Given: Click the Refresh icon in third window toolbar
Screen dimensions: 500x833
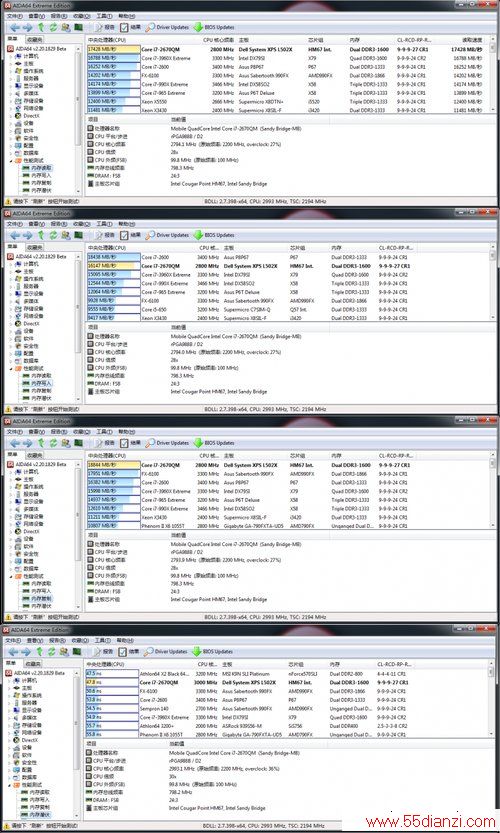Looking at the screenshot, I should [53, 443].
